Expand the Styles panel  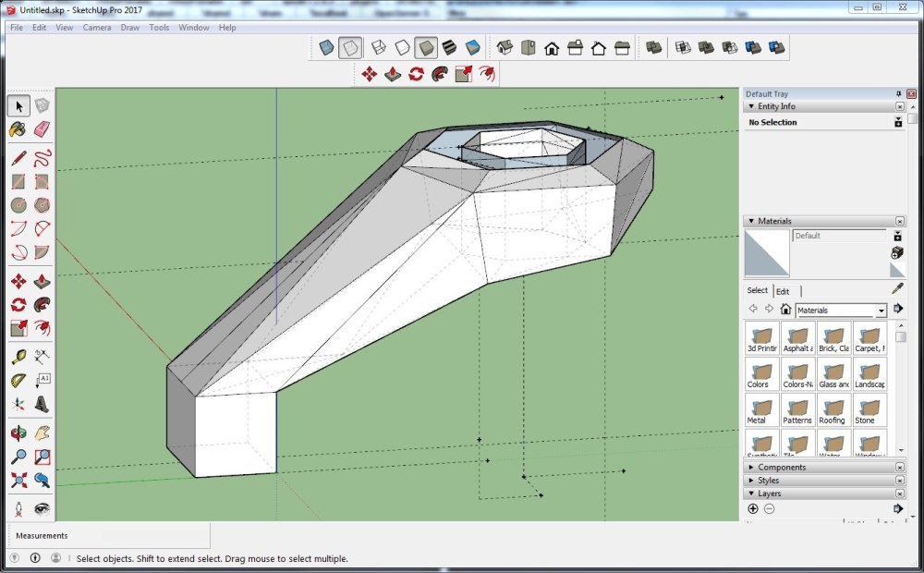(751, 481)
